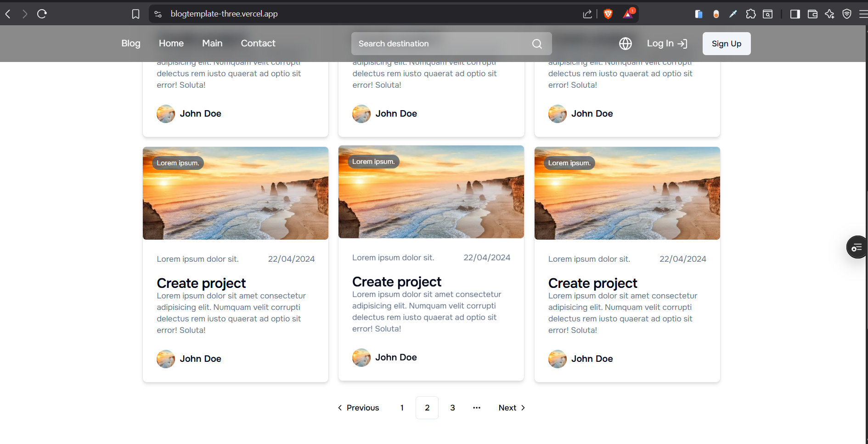Click the search magnifier icon

click(x=537, y=44)
